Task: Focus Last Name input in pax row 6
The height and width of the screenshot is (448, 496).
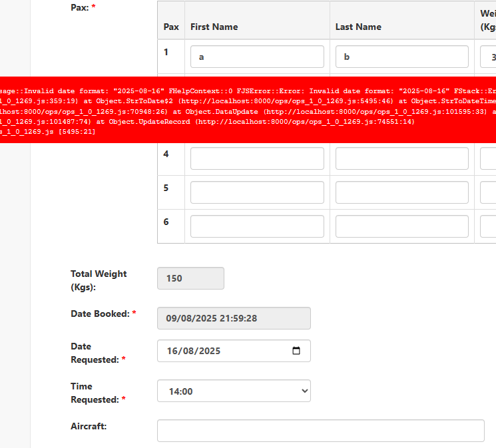Action: click(x=402, y=226)
